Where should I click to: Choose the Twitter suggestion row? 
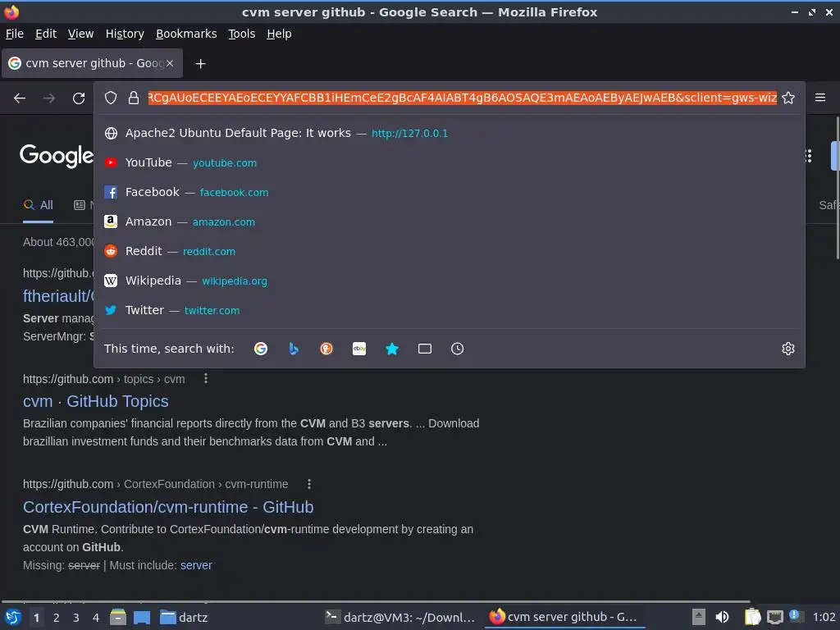click(450, 309)
